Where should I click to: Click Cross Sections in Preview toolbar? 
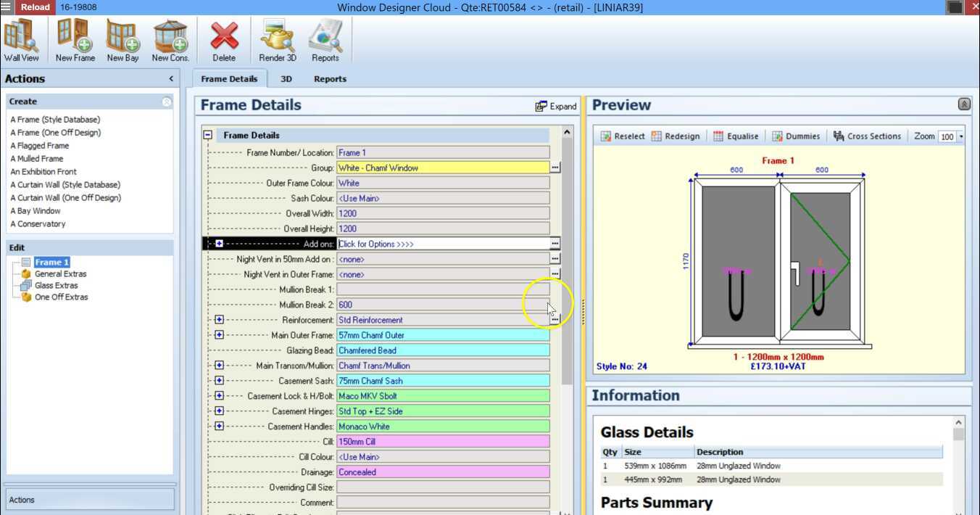coord(866,136)
